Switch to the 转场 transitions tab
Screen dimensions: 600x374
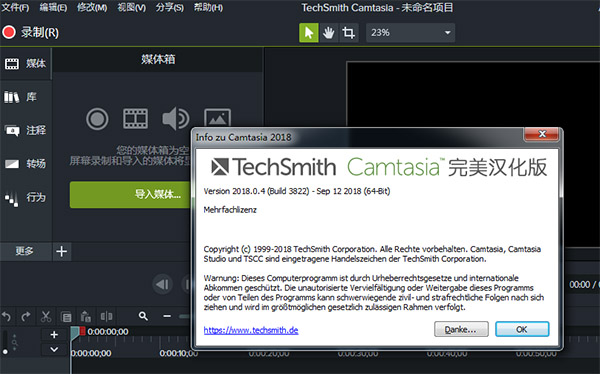[25, 164]
